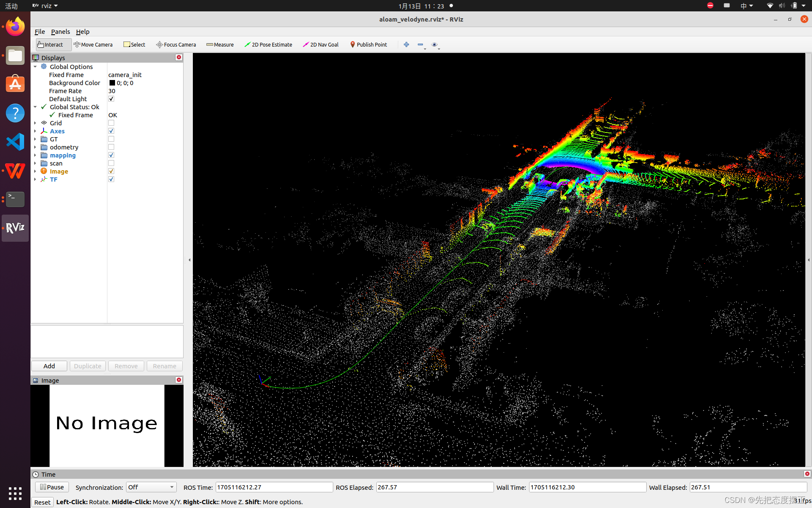Image resolution: width=812 pixels, height=508 pixels.
Task: Choose the Measure tool
Action: tap(220, 44)
